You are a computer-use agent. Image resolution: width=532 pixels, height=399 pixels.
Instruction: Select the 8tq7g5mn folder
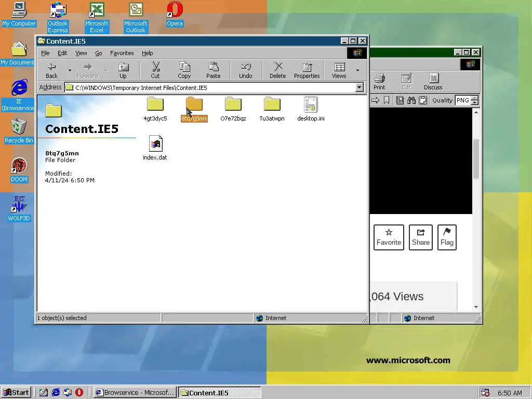pos(194,109)
